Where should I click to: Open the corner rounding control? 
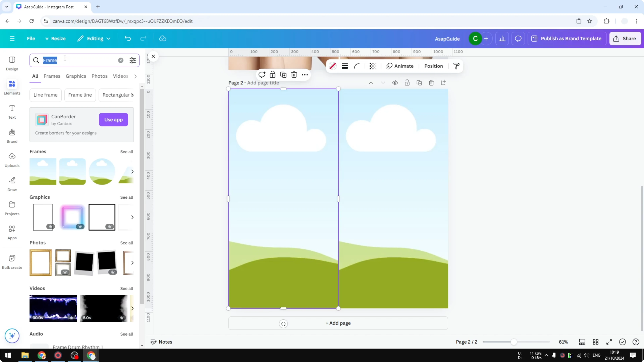357,66
